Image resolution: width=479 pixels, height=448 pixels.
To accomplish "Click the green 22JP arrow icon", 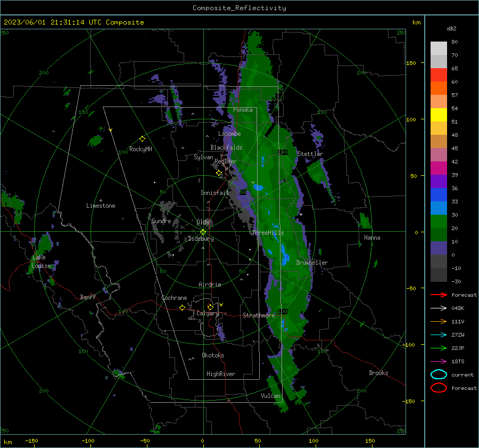I will pos(439,348).
